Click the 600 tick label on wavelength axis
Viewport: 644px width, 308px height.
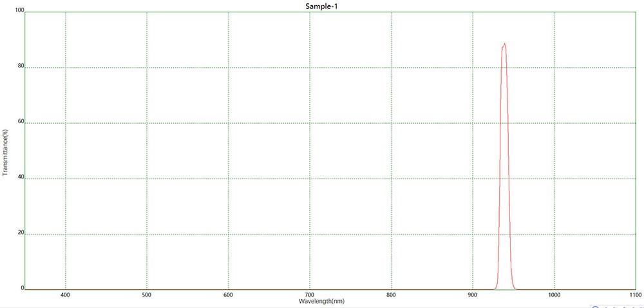pyautogui.click(x=228, y=294)
